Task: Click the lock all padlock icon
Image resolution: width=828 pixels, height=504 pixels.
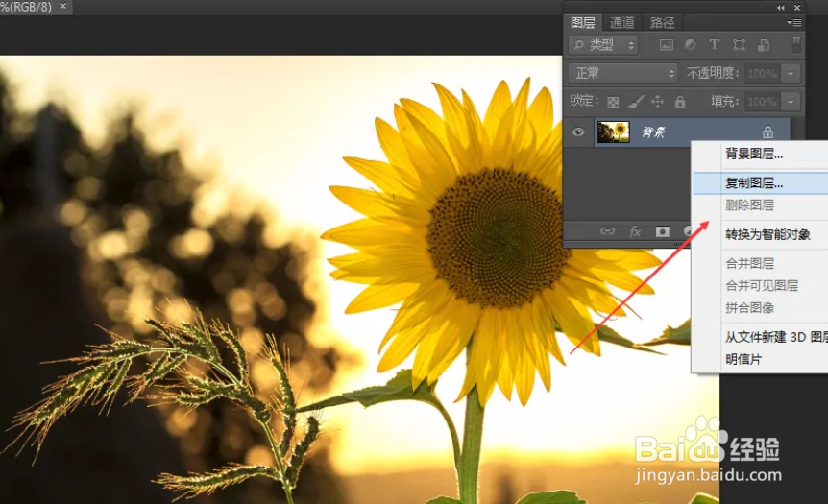Action: coord(680,102)
